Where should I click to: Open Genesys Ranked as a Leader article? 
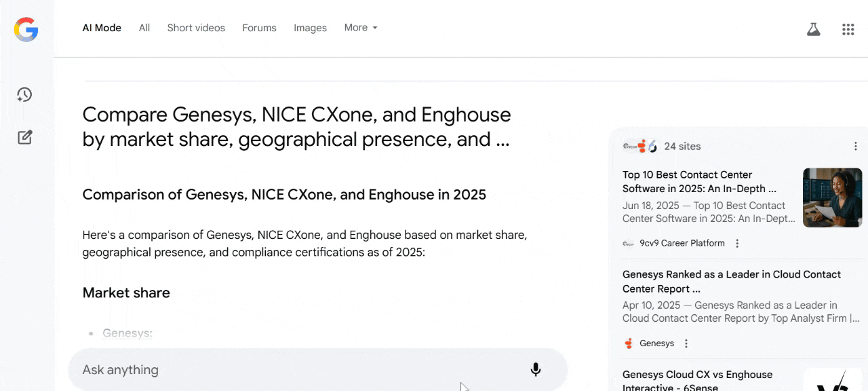coord(732,282)
